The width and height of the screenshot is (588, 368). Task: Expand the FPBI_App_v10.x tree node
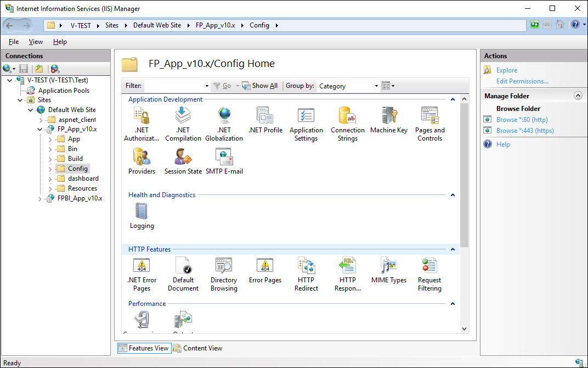pos(39,199)
